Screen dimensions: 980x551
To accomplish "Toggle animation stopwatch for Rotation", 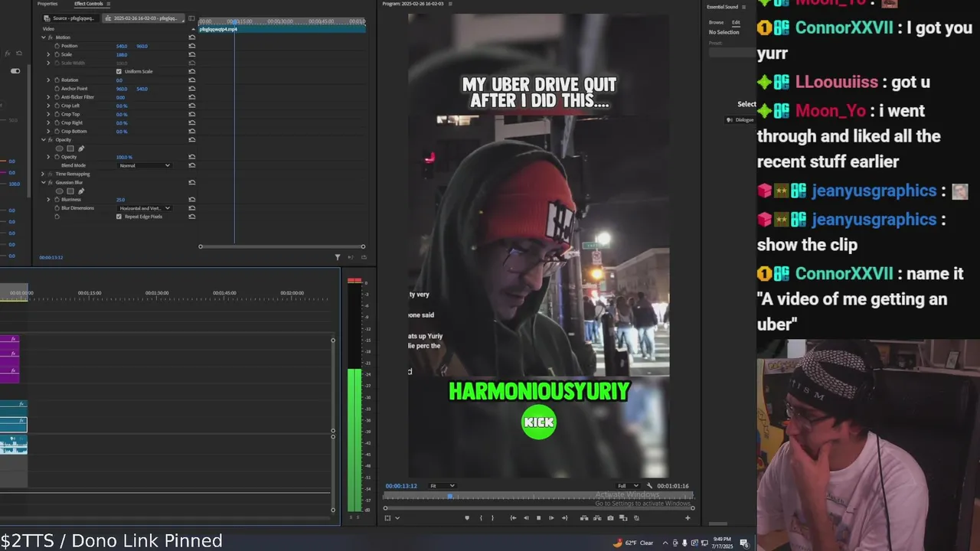I will 57,80.
